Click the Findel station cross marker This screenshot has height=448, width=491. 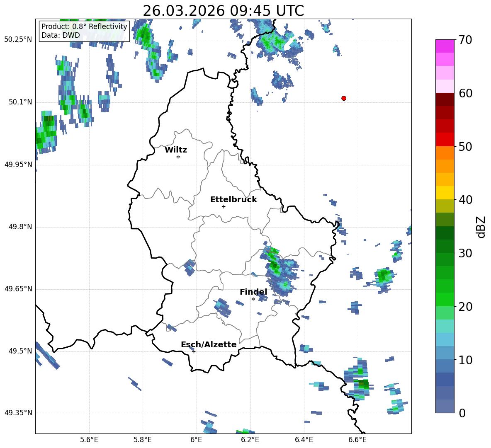point(253,299)
